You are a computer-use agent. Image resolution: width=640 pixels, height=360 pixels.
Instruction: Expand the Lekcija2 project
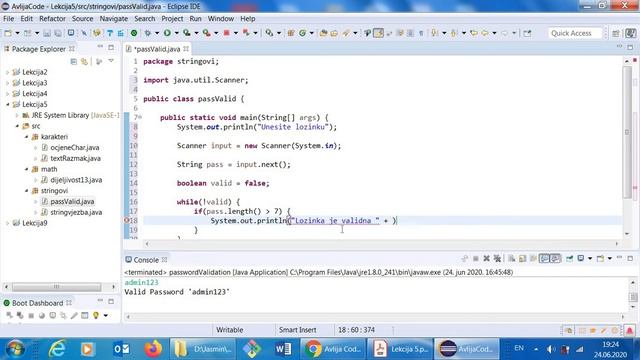7,72
